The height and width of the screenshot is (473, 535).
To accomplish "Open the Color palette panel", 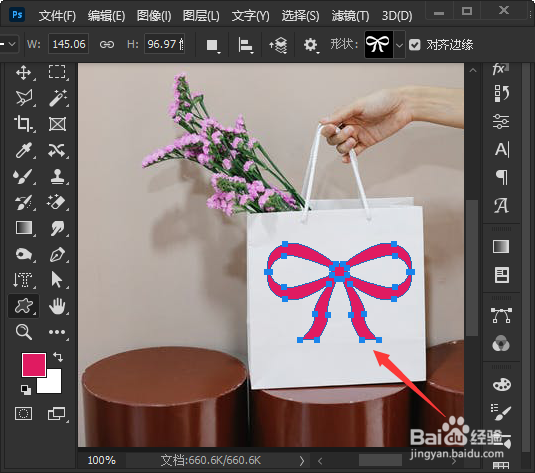I will click(x=502, y=385).
